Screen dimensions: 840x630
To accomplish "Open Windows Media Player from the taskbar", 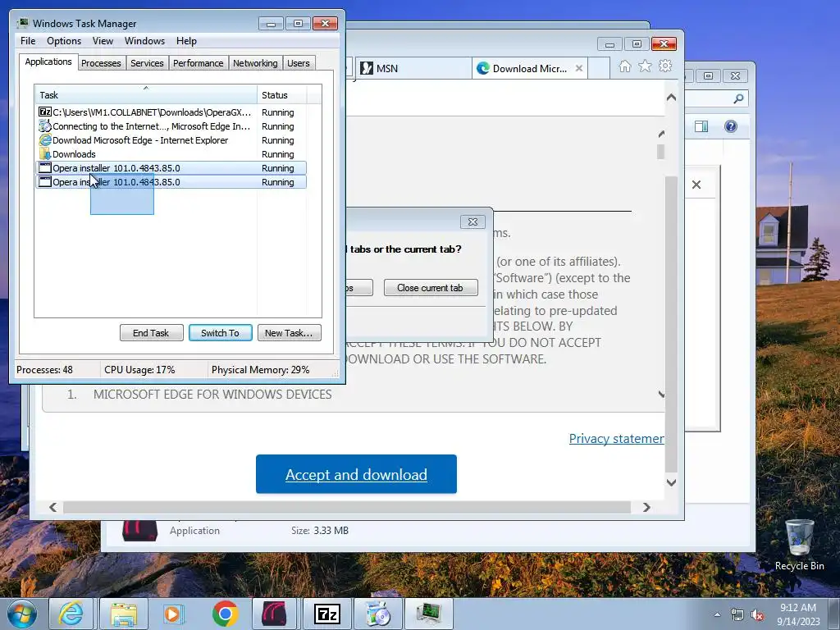I will (x=172, y=614).
